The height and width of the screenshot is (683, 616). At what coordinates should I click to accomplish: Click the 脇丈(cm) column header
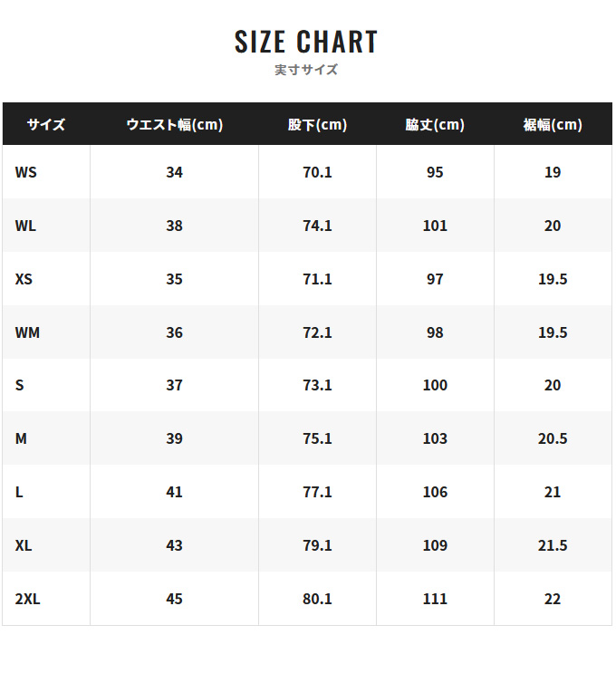[x=435, y=124]
